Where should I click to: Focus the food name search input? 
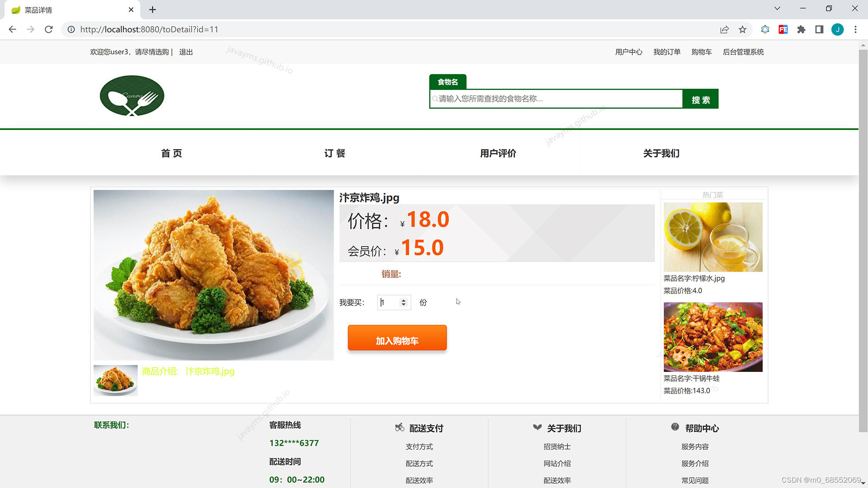[556, 99]
